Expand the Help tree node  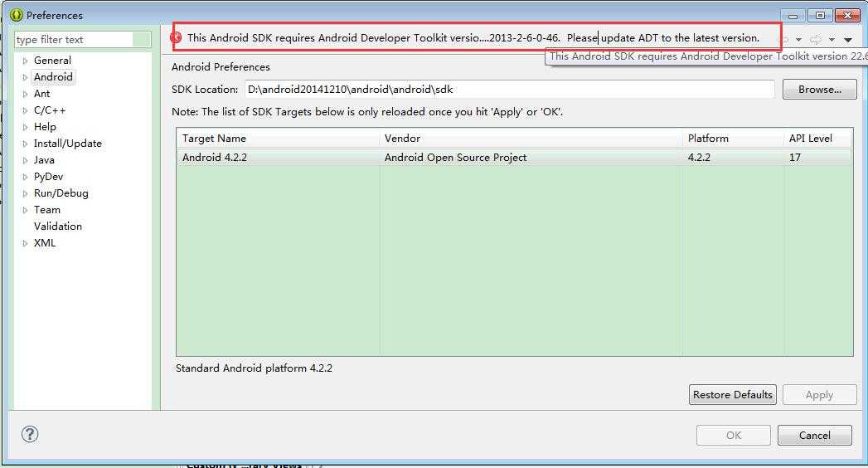point(25,128)
